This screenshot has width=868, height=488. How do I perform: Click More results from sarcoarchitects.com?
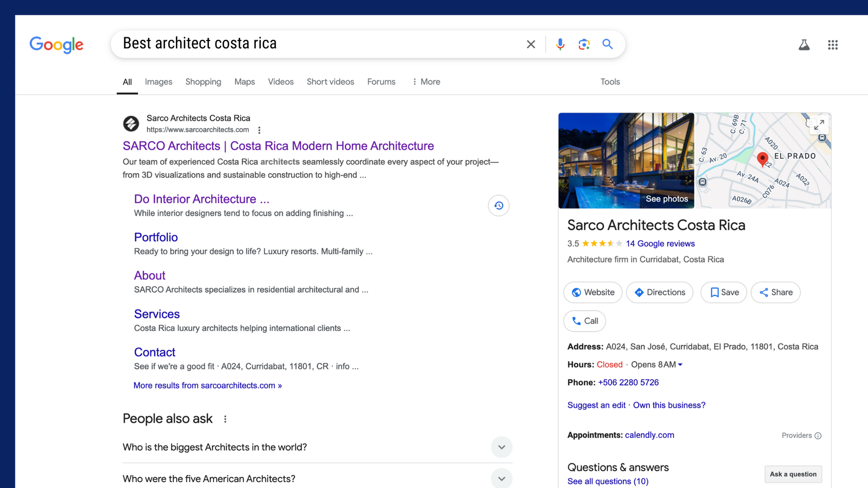pos(208,385)
